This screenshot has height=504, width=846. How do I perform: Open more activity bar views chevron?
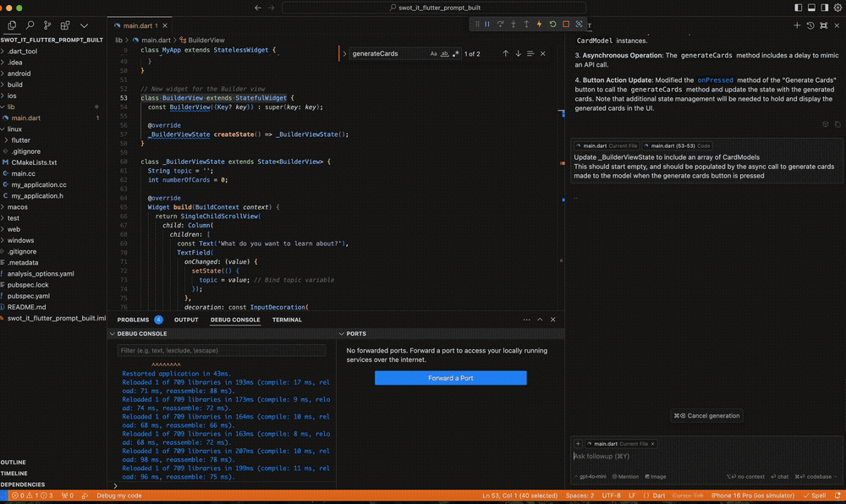84,25
